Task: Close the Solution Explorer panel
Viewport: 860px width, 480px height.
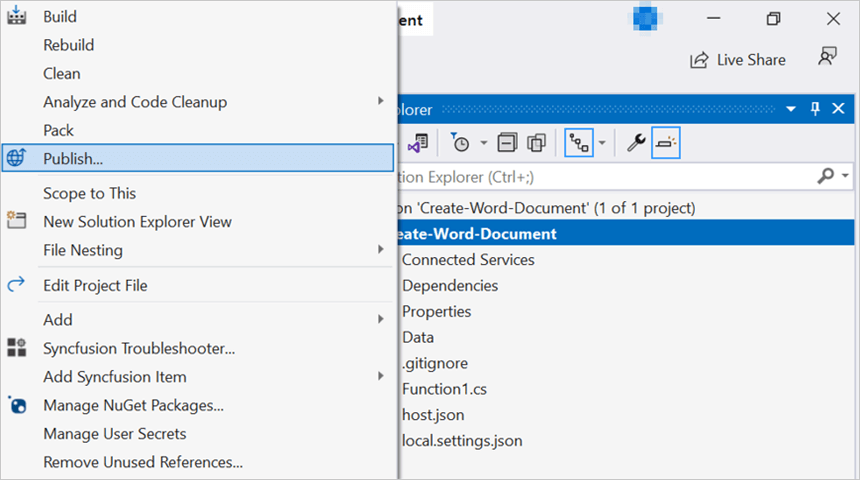Action: (x=839, y=109)
